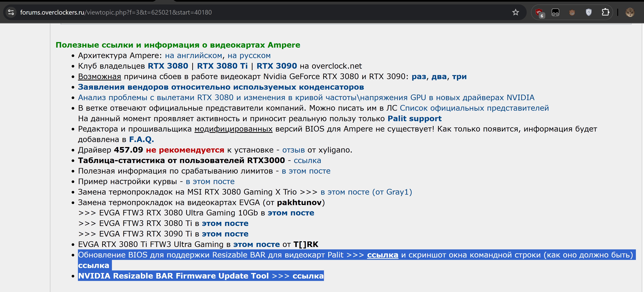Bookmark this page with the star icon

coord(515,12)
